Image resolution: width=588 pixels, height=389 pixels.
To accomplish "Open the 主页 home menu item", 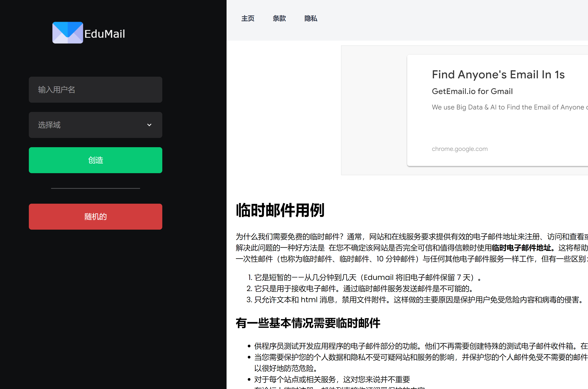I will [248, 18].
